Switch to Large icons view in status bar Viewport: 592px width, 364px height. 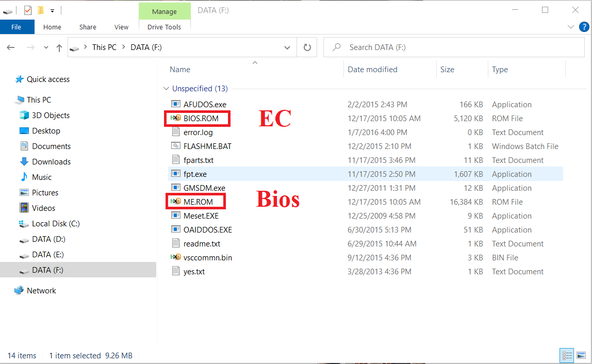581,355
